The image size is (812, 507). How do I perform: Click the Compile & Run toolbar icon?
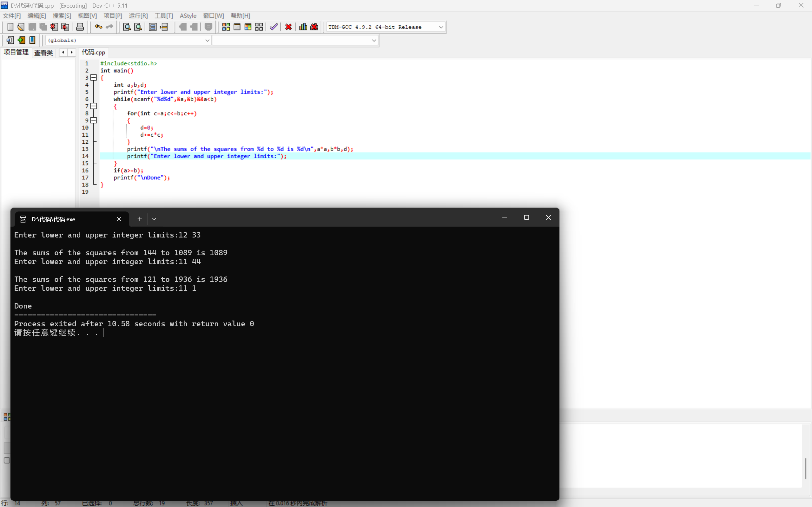point(248,27)
